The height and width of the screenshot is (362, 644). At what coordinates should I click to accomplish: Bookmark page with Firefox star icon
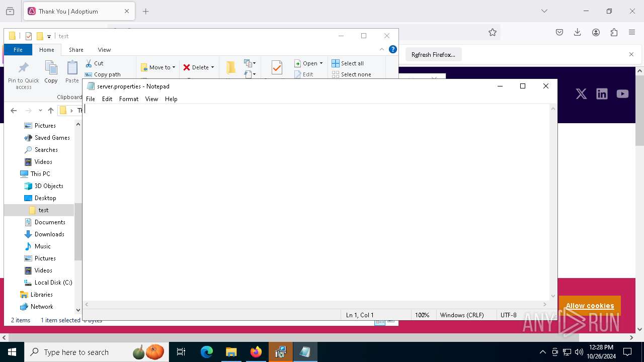pyautogui.click(x=493, y=32)
